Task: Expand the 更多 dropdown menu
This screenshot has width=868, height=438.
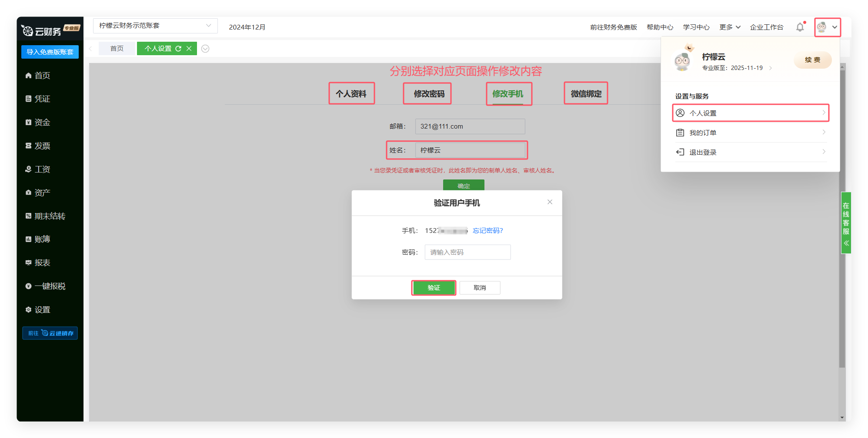Action: pos(729,27)
